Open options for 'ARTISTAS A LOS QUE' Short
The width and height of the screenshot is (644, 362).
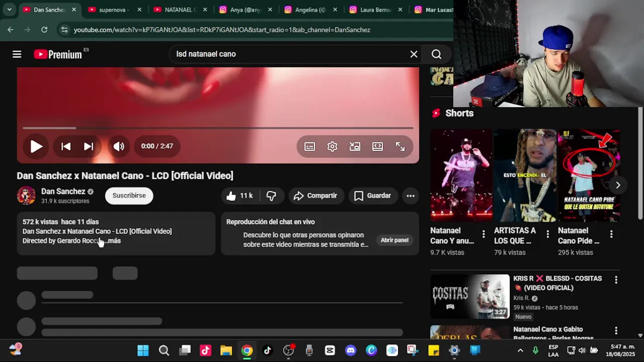(547, 234)
